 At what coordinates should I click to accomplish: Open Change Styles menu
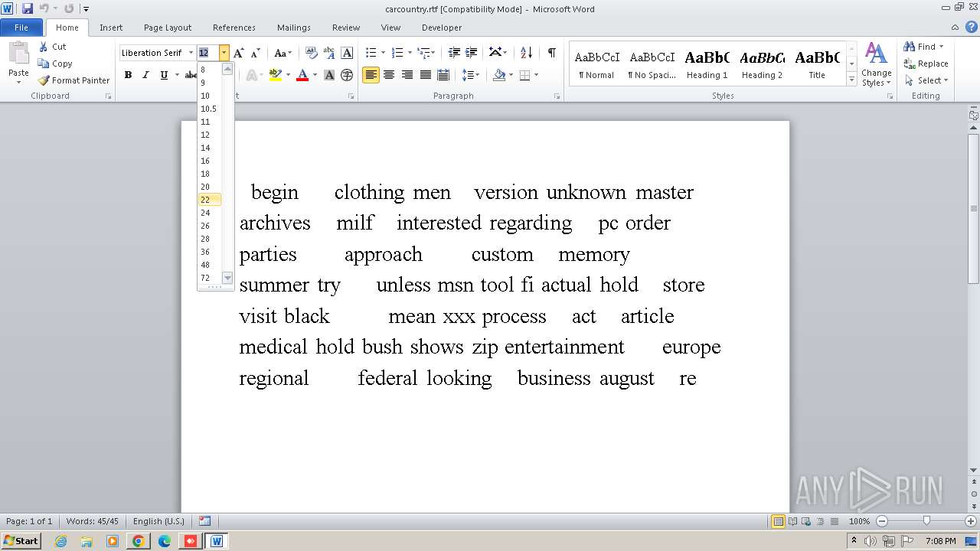click(876, 65)
